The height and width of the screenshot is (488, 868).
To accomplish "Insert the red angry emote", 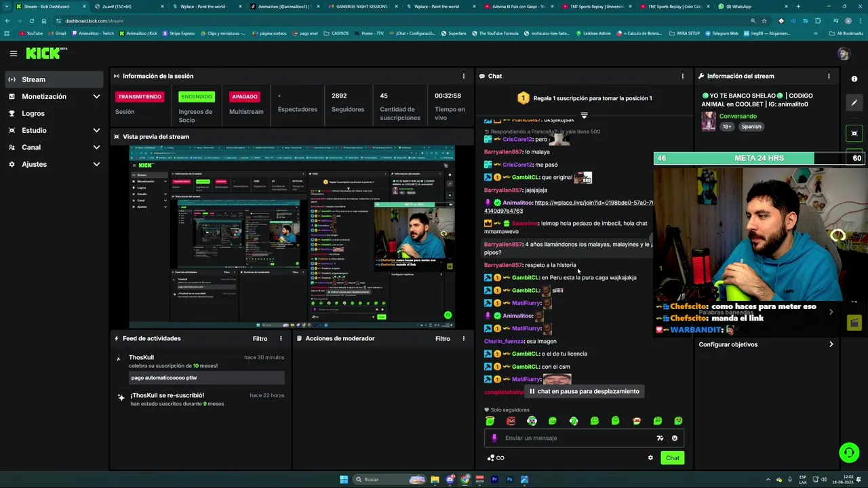I will click(x=511, y=421).
